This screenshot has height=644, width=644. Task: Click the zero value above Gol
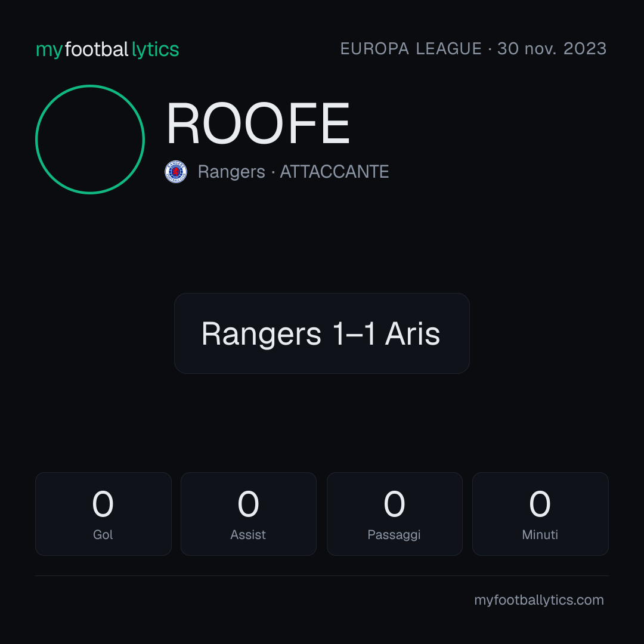click(103, 504)
